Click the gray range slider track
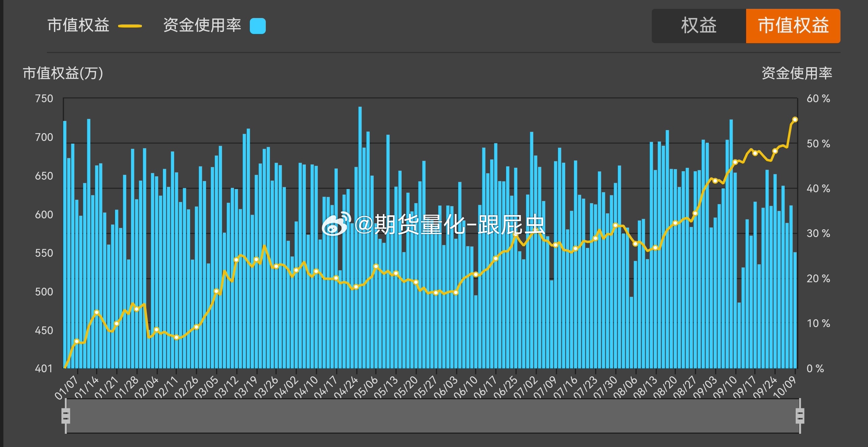The image size is (868, 447). [x=433, y=416]
